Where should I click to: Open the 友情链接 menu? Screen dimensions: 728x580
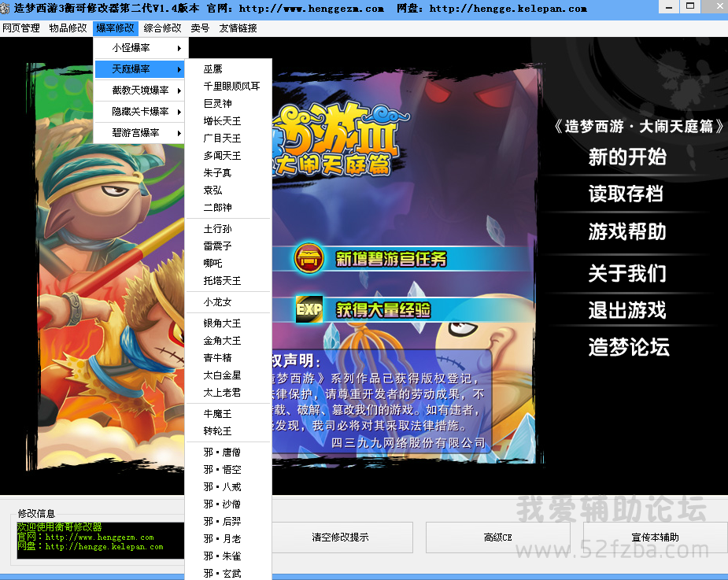coord(238,28)
